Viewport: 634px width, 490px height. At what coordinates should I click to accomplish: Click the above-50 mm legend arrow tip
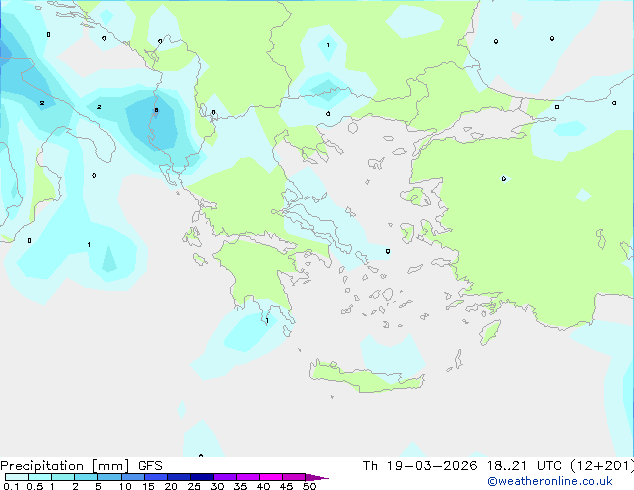pyautogui.click(x=317, y=477)
